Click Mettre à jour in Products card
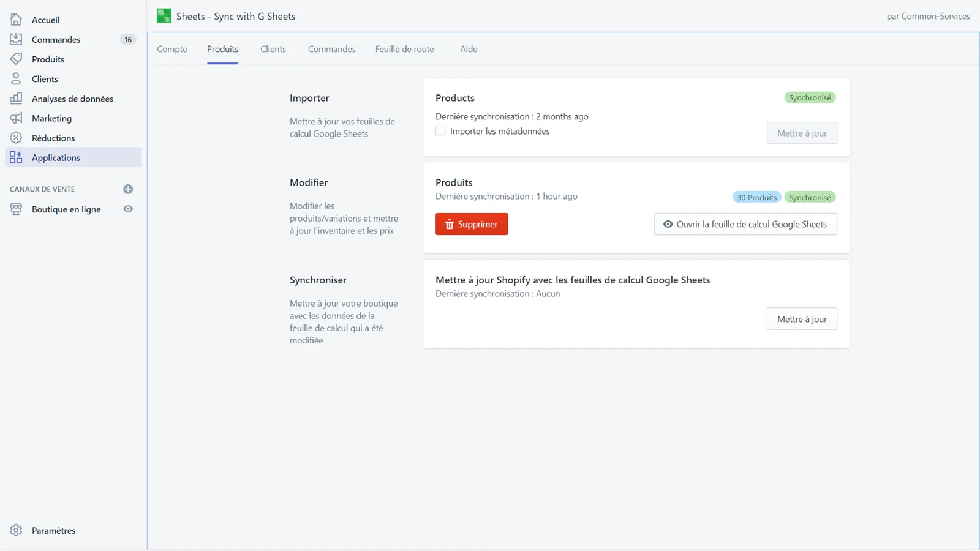The height and width of the screenshot is (551, 980). tap(802, 133)
